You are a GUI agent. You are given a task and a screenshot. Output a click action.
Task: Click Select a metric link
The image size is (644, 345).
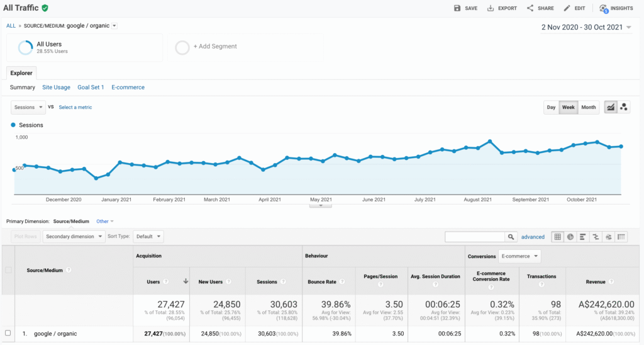click(75, 107)
